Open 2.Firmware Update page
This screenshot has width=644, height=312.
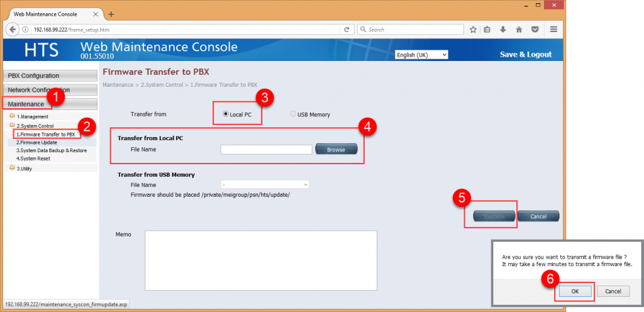[36, 142]
